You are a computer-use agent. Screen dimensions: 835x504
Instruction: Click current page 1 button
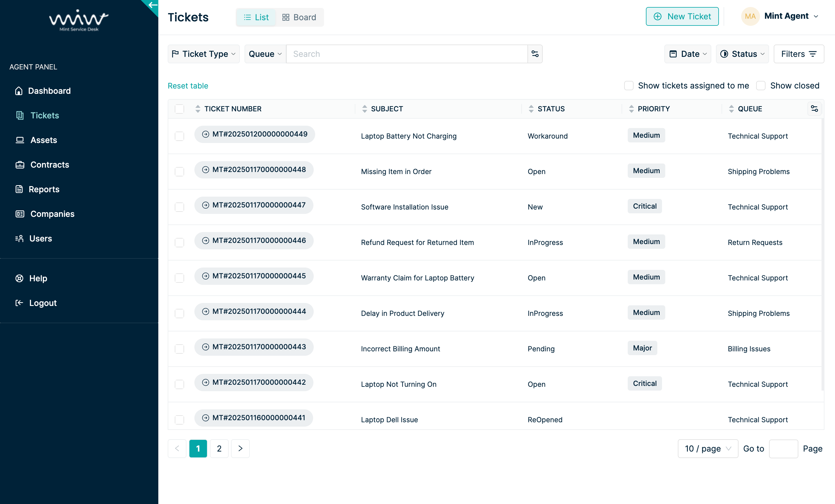click(198, 448)
